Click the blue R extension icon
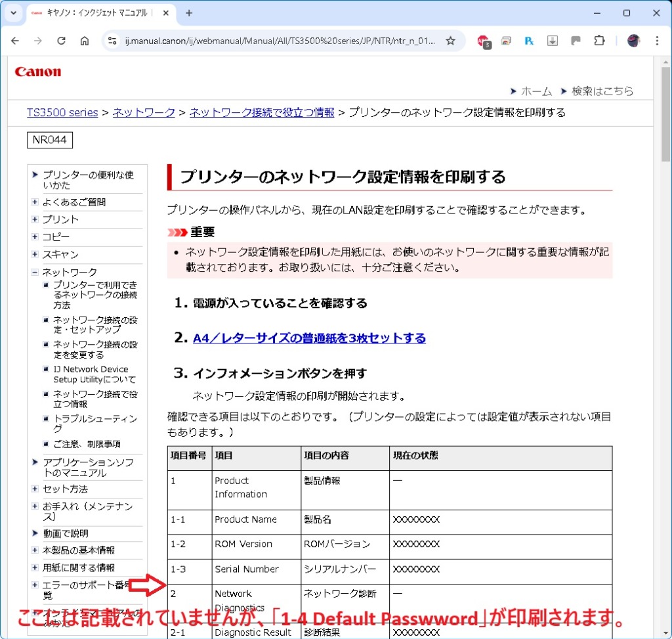Image resolution: width=672 pixels, height=639 pixels. point(529,41)
